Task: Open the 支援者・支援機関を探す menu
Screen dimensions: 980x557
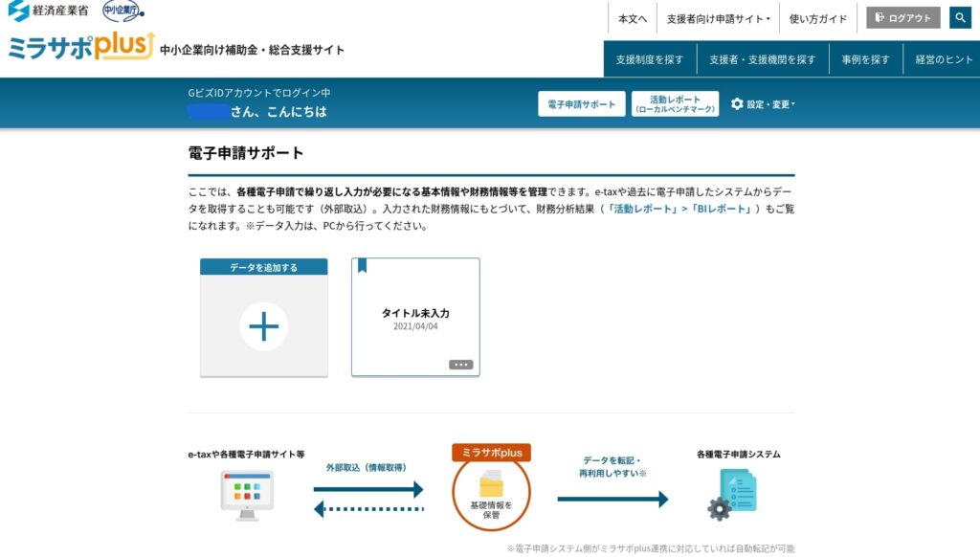Action: click(x=763, y=59)
